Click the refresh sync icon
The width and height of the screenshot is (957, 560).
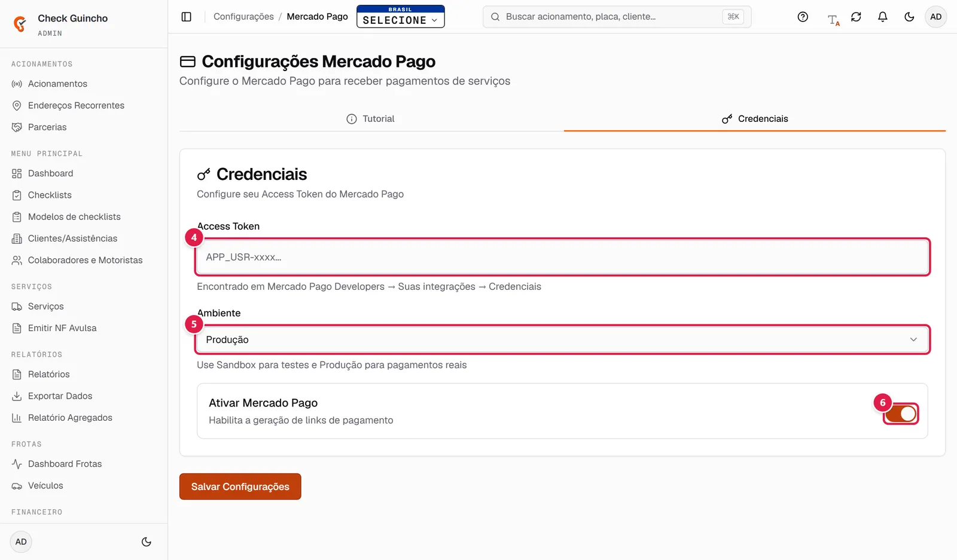tap(856, 17)
